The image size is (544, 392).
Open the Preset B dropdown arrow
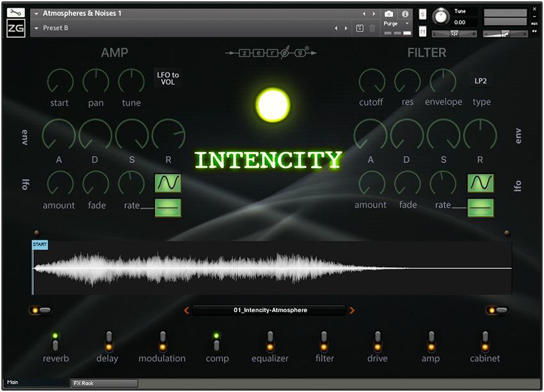(x=36, y=28)
